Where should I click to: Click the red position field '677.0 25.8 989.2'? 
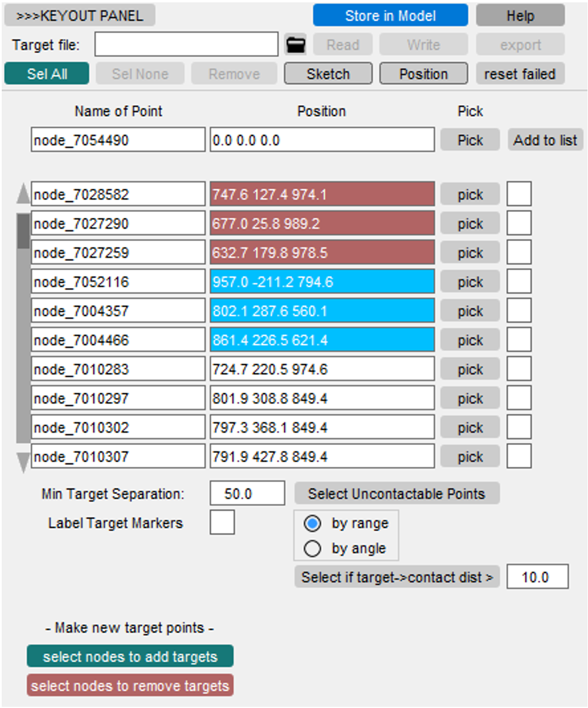(x=322, y=223)
